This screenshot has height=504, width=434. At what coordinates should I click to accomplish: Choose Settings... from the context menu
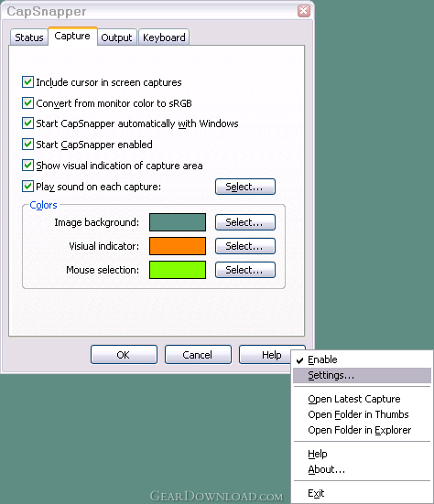(362, 375)
